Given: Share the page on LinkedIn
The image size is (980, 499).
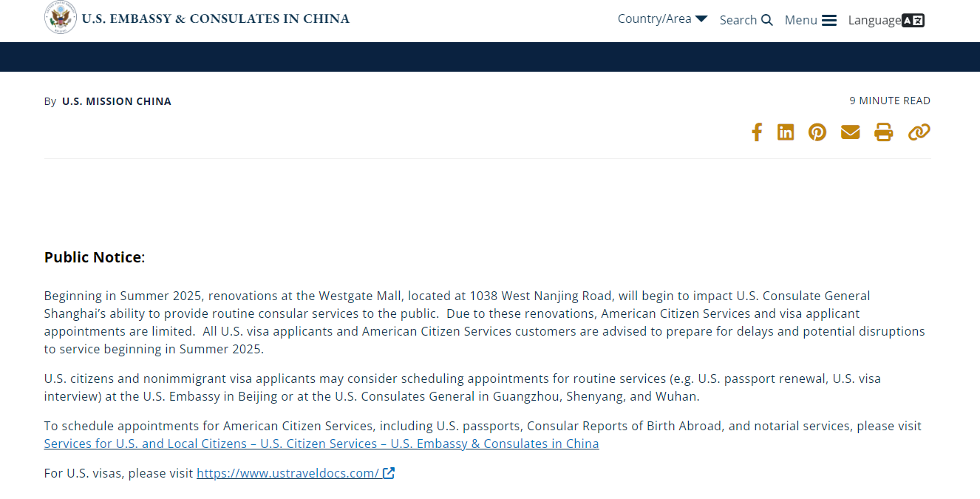Looking at the screenshot, I should (x=786, y=132).
